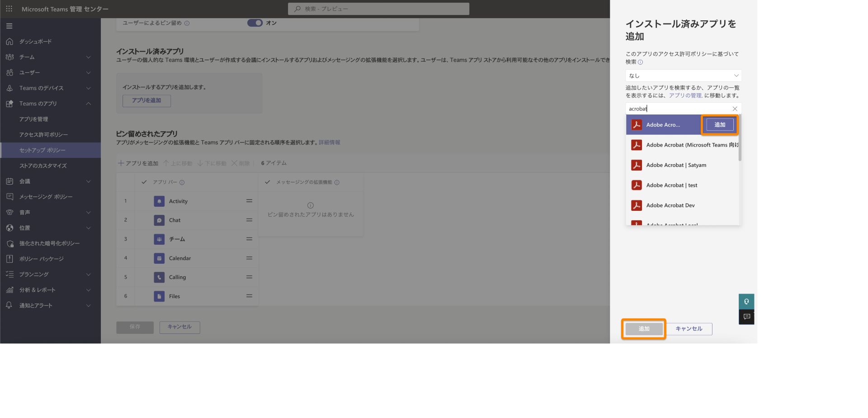Click the Teams のアプリ icon
This screenshot has height=418, width=868.
pyautogui.click(x=9, y=104)
